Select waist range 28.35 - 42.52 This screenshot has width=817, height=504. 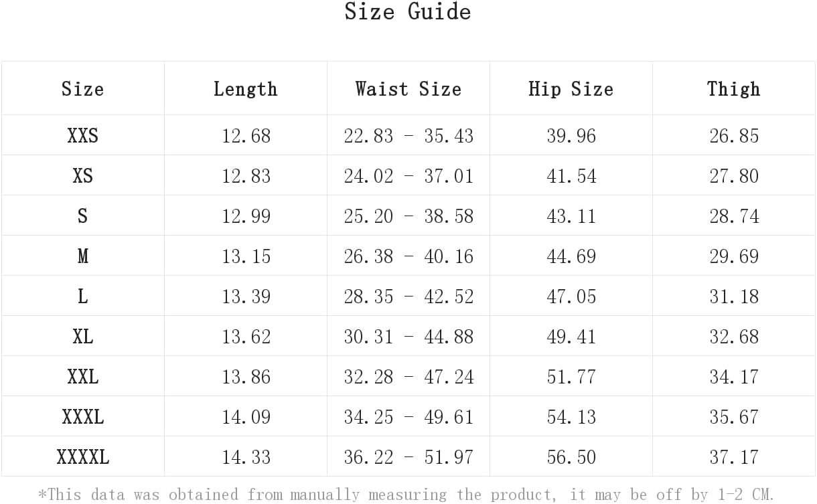408,297
